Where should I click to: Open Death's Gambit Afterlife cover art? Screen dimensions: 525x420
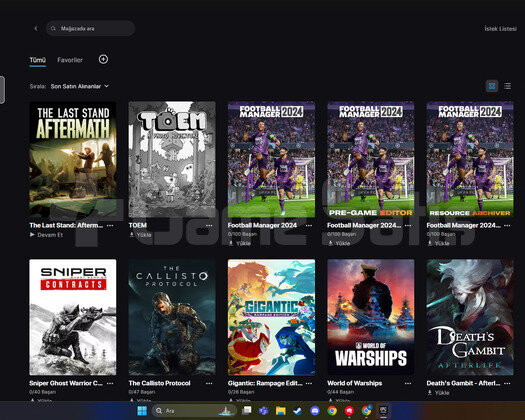coord(470,317)
